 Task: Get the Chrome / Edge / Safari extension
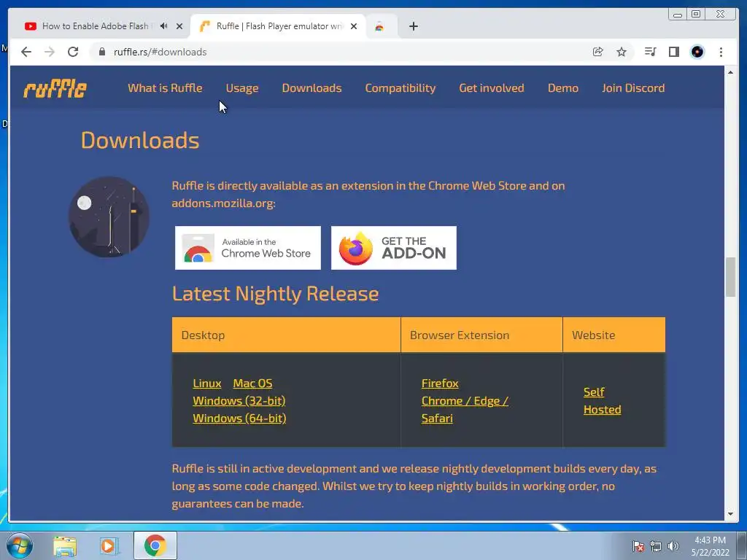click(x=465, y=410)
